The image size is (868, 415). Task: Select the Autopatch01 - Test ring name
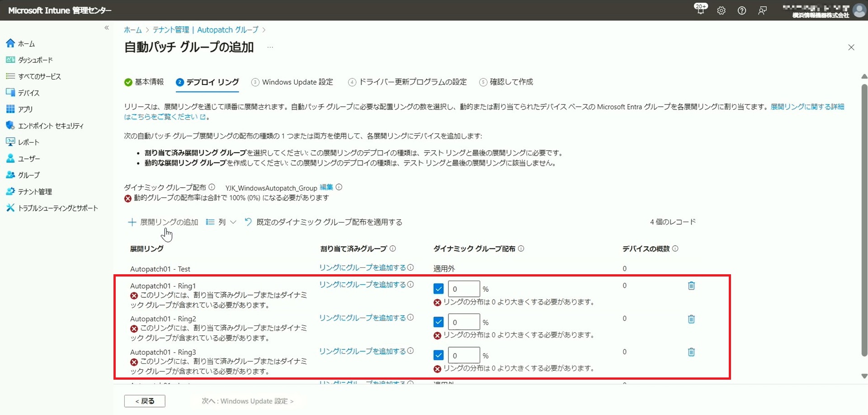160,269
